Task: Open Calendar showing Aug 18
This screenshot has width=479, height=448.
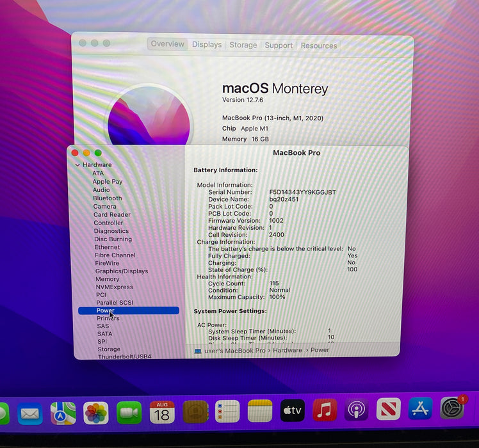Action: (162, 412)
